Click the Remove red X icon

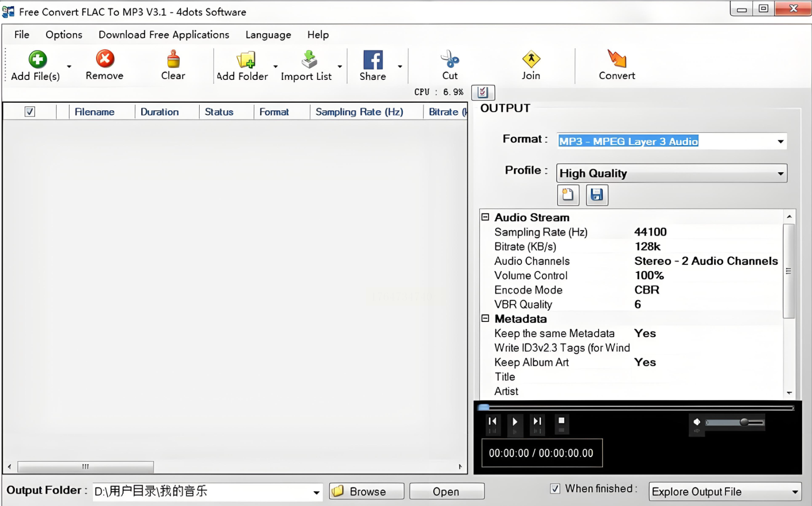click(105, 59)
